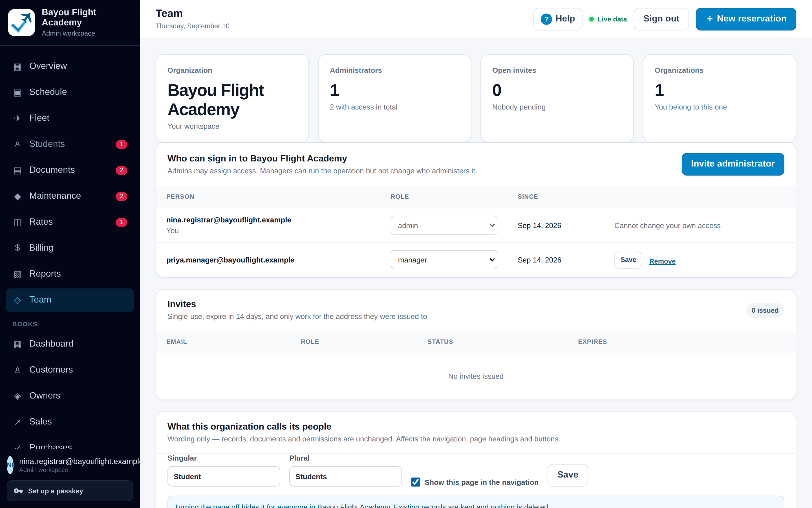
Task: Click the key icon beside Set up a passkey
Action: (x=18, y=491)
